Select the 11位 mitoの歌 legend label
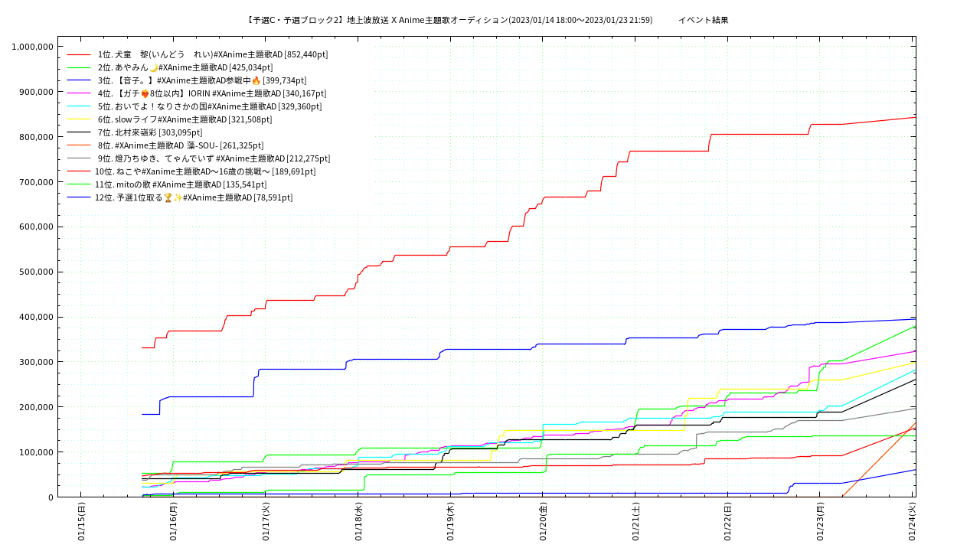 (181, 184)
